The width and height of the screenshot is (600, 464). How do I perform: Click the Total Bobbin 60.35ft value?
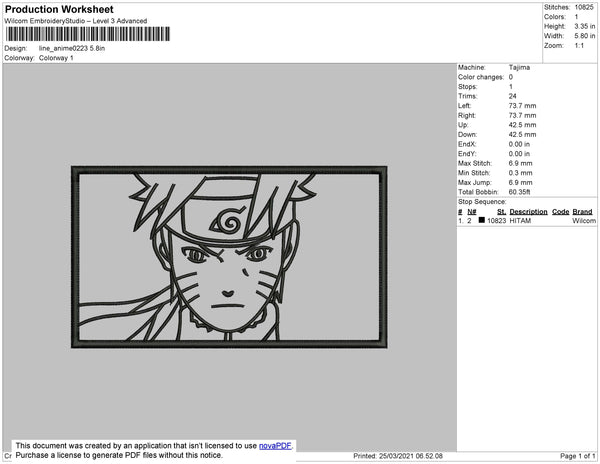(x=524, y=190)
